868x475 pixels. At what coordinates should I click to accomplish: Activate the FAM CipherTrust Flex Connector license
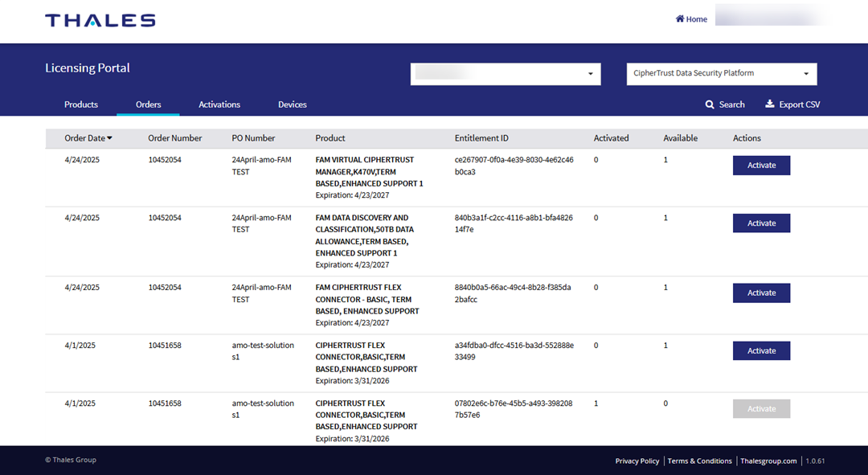pyautogui.click(x=760, y=293)
